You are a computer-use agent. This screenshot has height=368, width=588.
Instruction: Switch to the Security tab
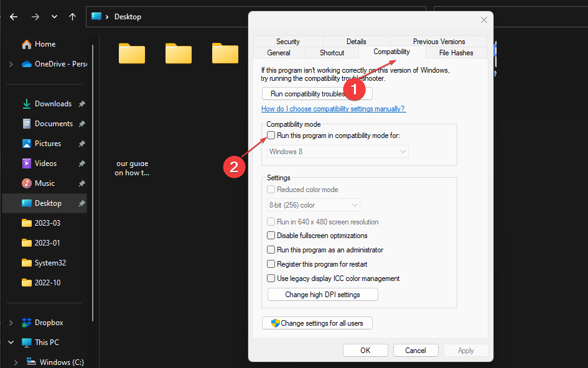287,42
